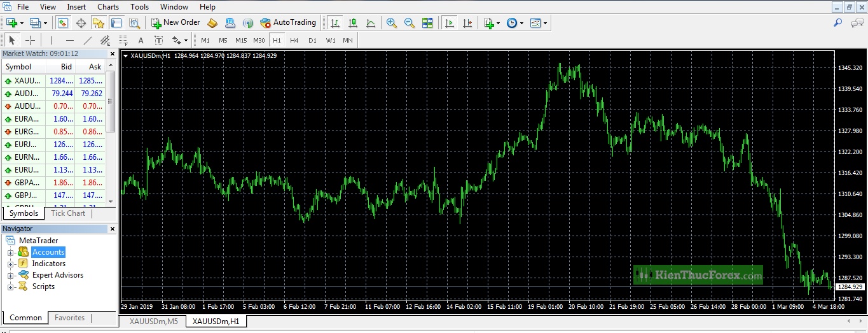Expand the Accounts tree node
This screenshot has width=868, height=333.
pos(10,253)
